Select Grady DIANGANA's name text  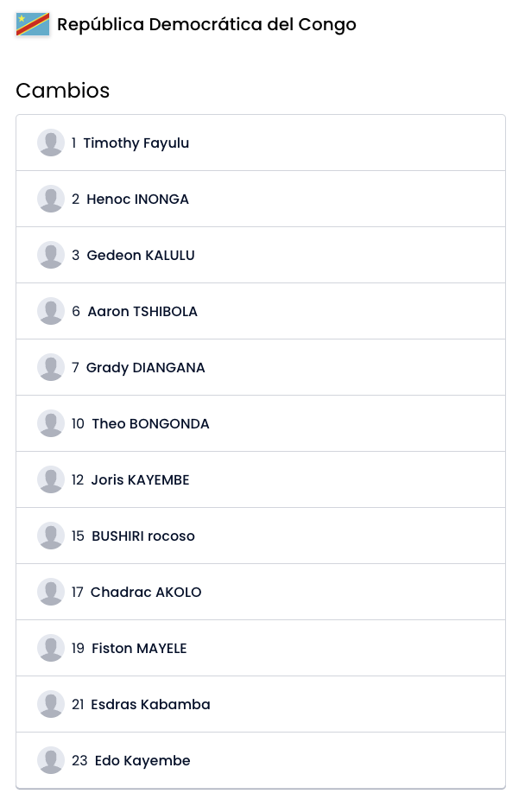tap(145, 367)
